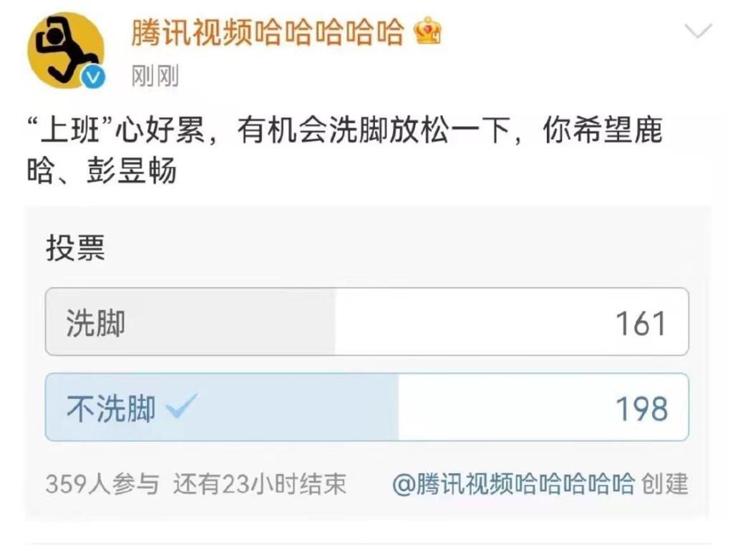Click the 投票 poll heading
The height and width of the screenshot is (560, 733).
[x=75, y=248]
